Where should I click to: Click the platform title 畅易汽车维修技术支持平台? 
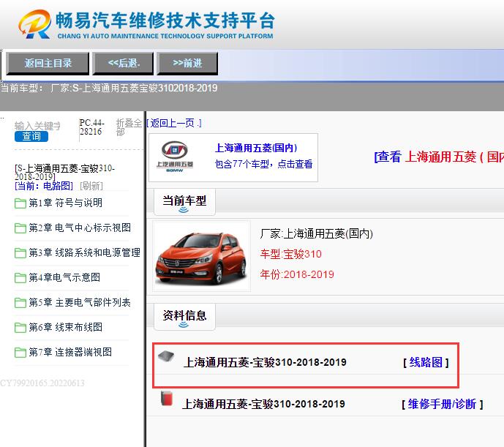pos(165,20)
